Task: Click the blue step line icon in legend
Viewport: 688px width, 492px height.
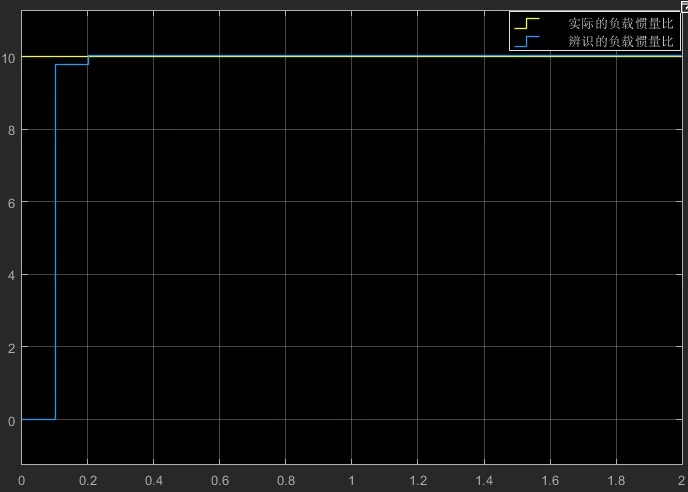Action: (527, 41)
